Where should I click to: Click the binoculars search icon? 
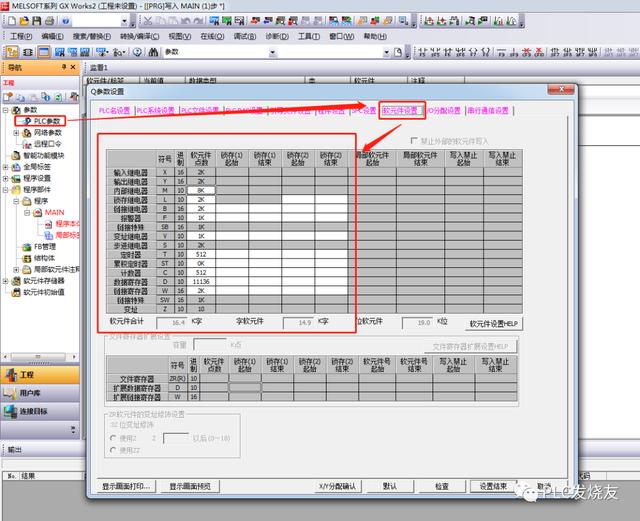click(153, 52)
